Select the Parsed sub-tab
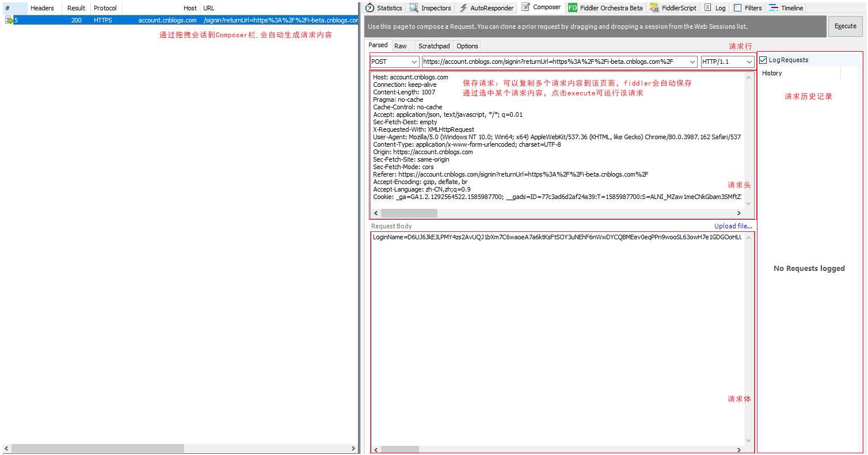 click(x=378, y=45)
